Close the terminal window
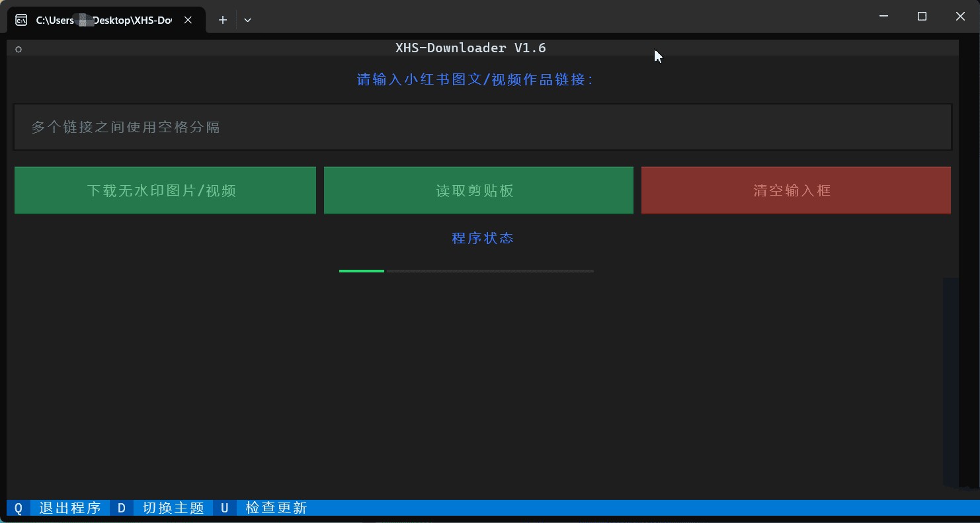The width and height of the screenshot is (980, 523). coord(960,17)
